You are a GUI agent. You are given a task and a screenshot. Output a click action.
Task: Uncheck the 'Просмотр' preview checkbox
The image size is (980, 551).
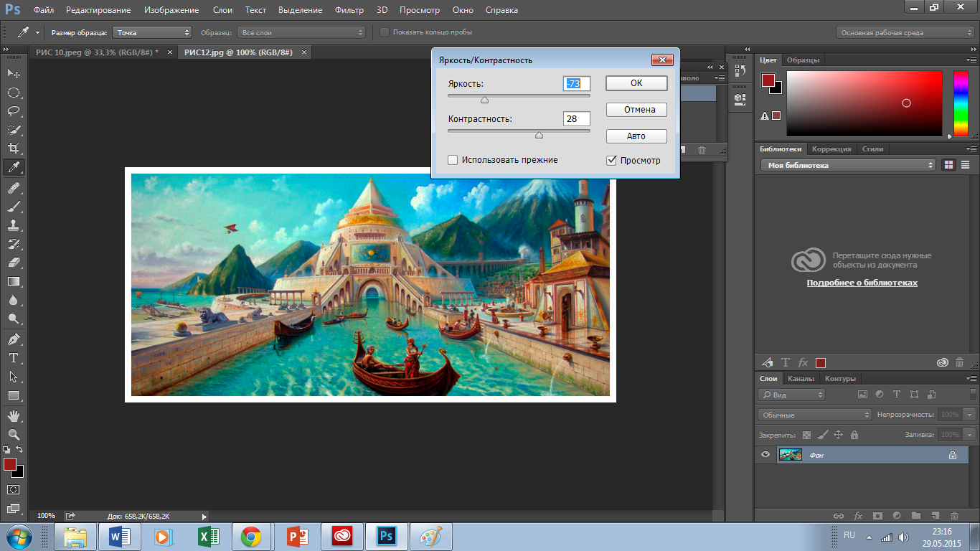point(611,160)
